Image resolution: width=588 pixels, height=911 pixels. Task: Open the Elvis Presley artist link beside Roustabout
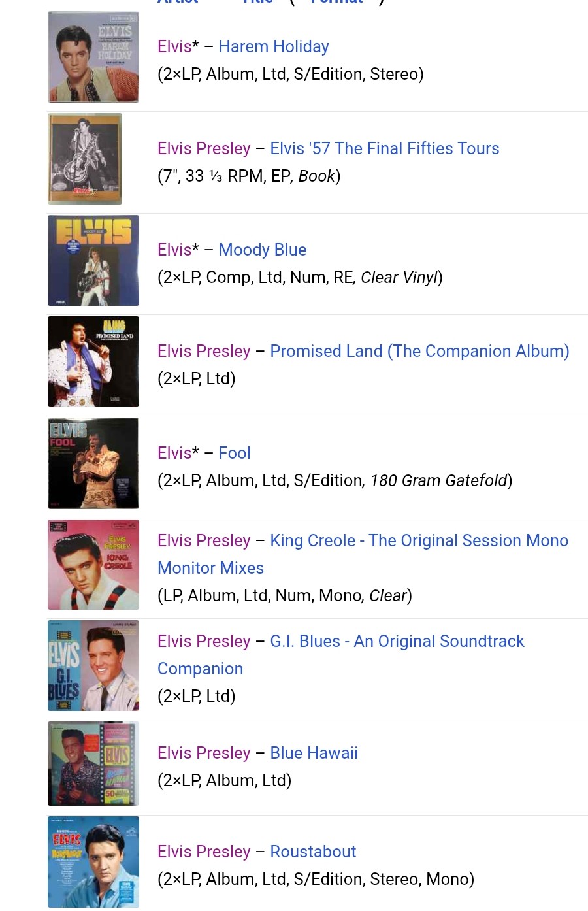point(204,852)
